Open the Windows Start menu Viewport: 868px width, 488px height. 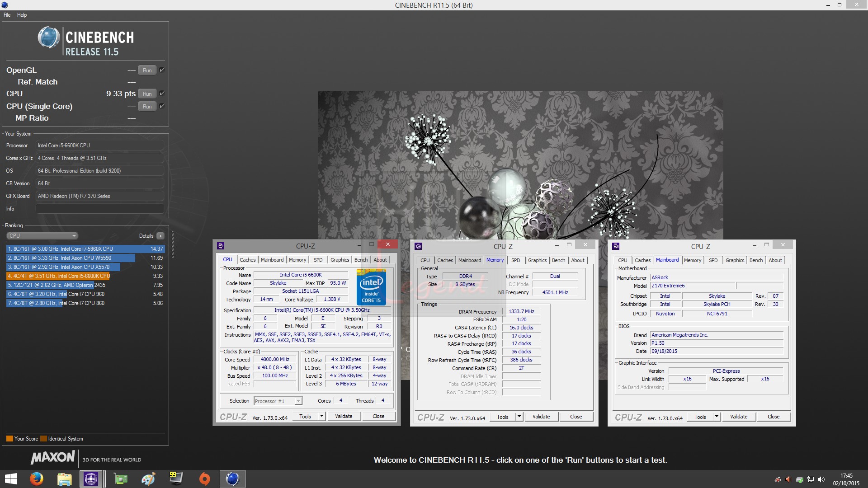(10, 479)
